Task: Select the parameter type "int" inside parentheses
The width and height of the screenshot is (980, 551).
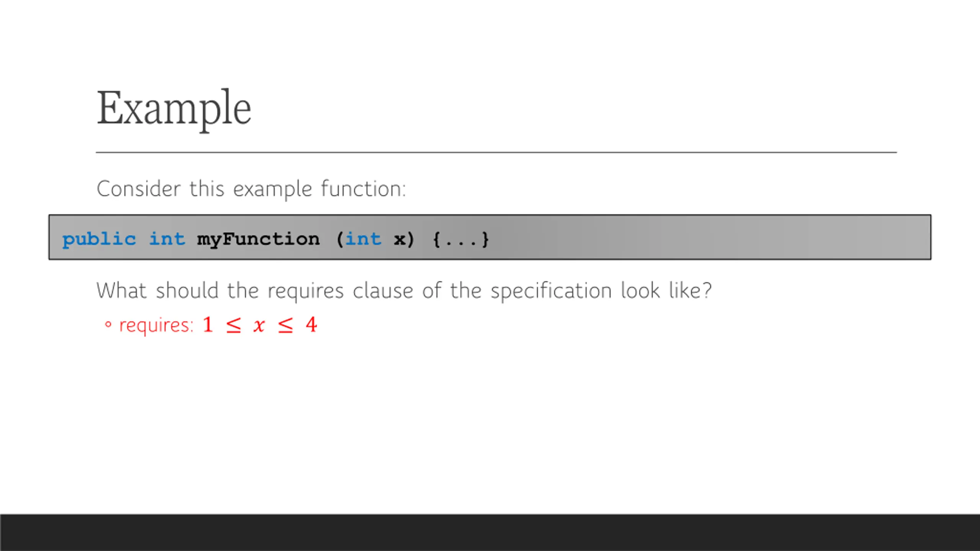Action: 363,239
